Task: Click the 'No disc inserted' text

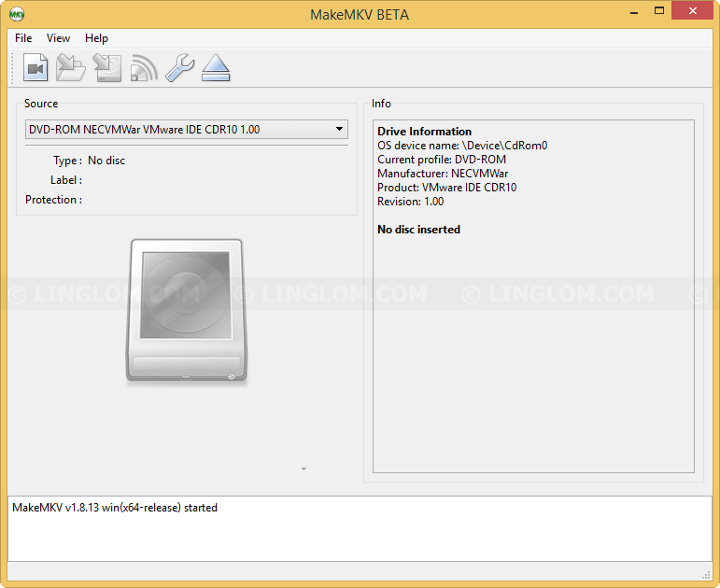Action: point(418,230)
